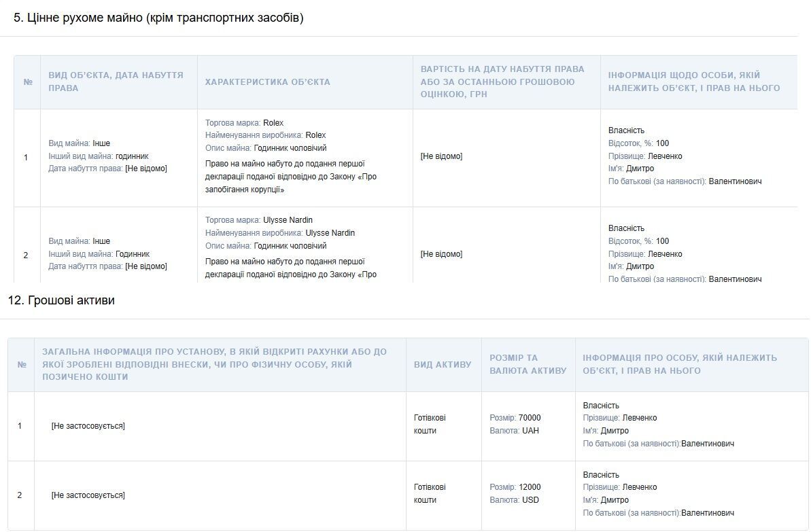
Task: Click '[Не застосовується]' in first cash row
Action: pyautogui.click(x=88, y=426)
